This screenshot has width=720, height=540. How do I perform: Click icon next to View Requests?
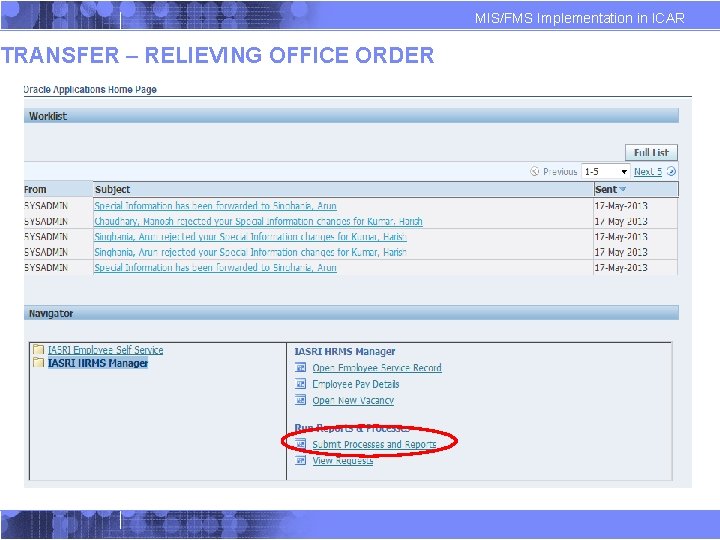(x=300, y=460)
